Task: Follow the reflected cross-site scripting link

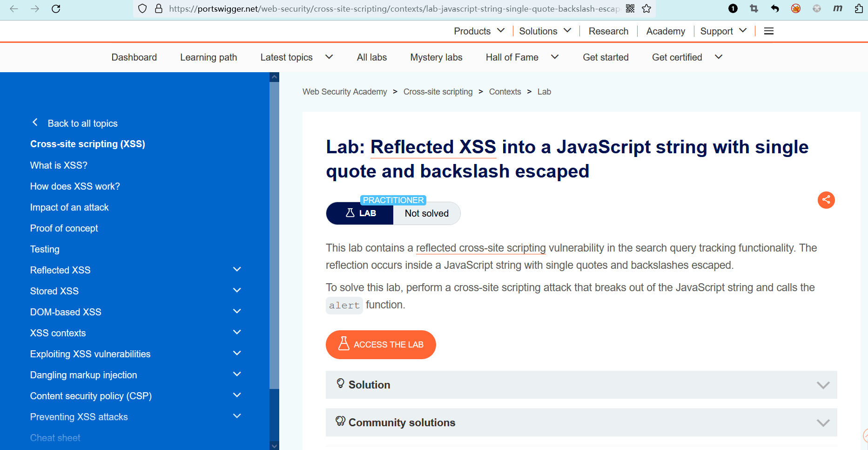Action: pos(480,248)
